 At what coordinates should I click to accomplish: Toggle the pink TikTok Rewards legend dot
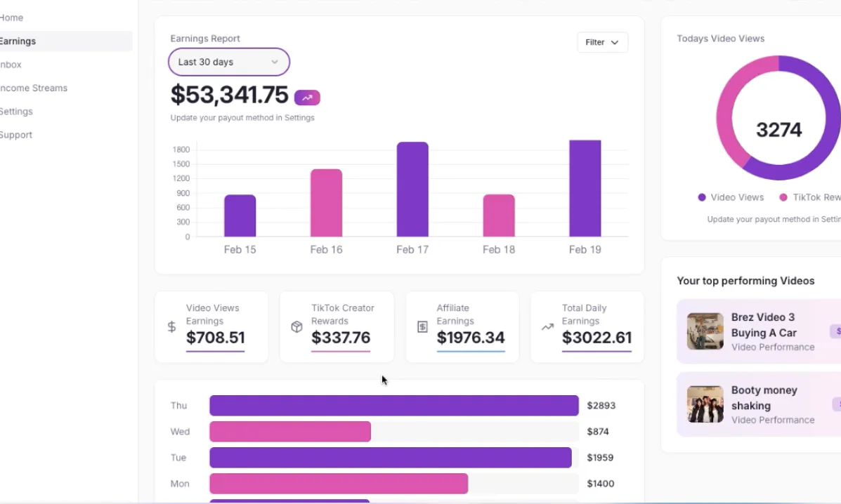point(783,198)
